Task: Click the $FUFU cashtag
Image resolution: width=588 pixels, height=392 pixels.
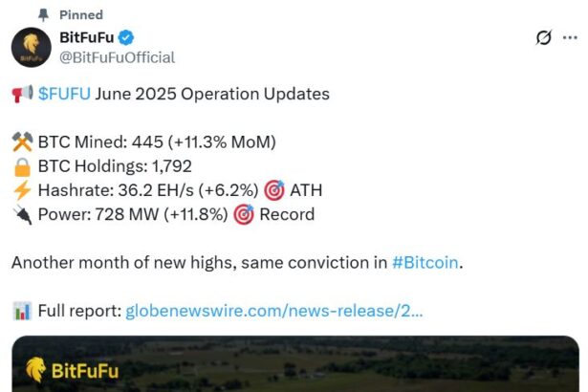Action: pos(64,94)
